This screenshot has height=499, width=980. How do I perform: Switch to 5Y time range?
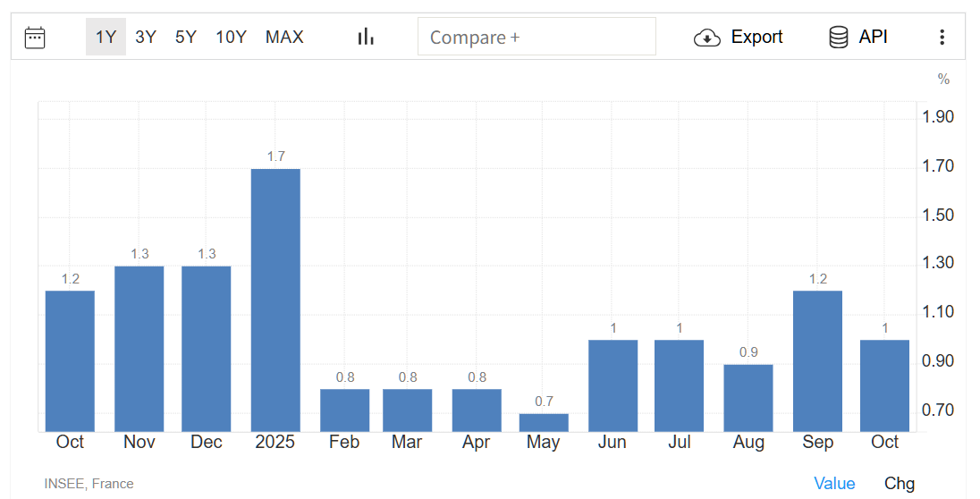click(x=186, y=37)
